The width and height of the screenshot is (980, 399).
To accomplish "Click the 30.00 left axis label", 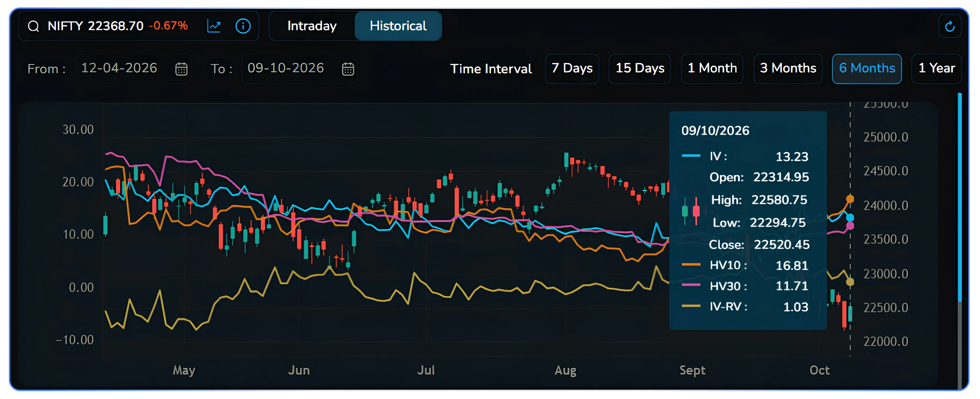I will (x=78, y=130).
